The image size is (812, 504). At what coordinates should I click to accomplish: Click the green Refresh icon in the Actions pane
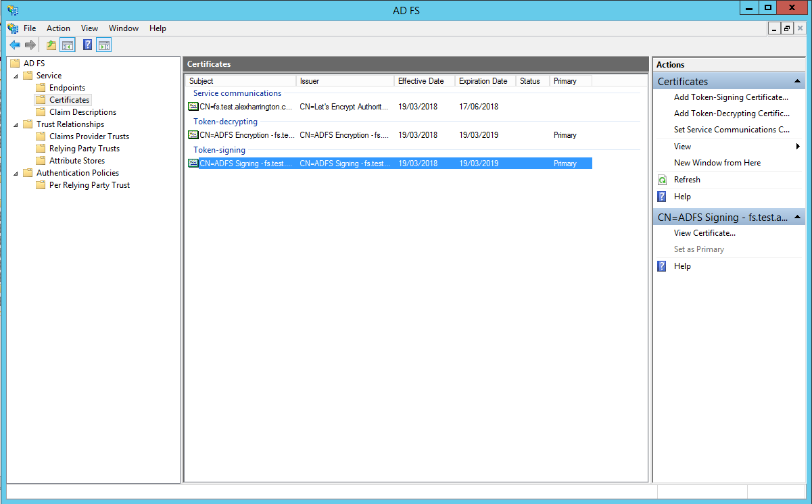pyautogui.click(x=663, y=180)
